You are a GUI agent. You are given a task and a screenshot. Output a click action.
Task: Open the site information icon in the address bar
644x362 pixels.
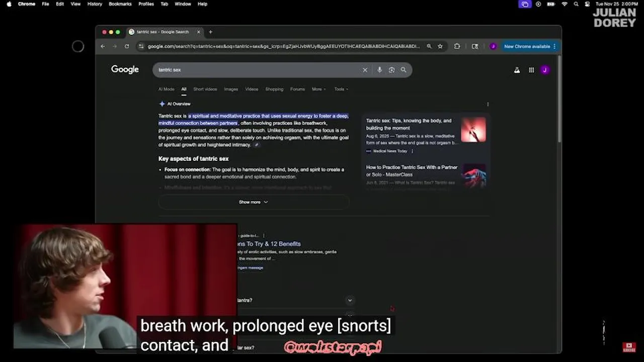tap(141, 46)
